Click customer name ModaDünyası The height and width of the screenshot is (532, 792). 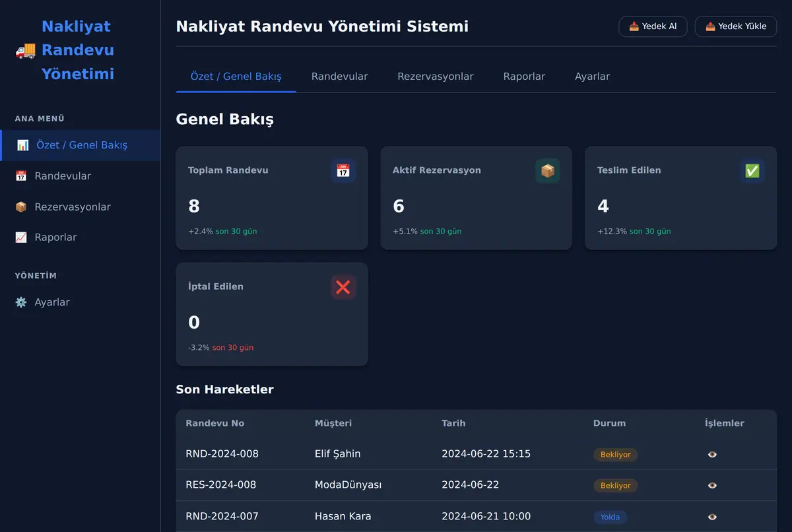(348, 485)
